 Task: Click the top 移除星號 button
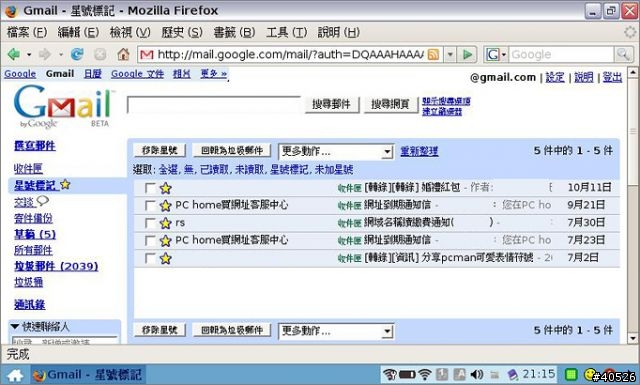click(160, 151)
